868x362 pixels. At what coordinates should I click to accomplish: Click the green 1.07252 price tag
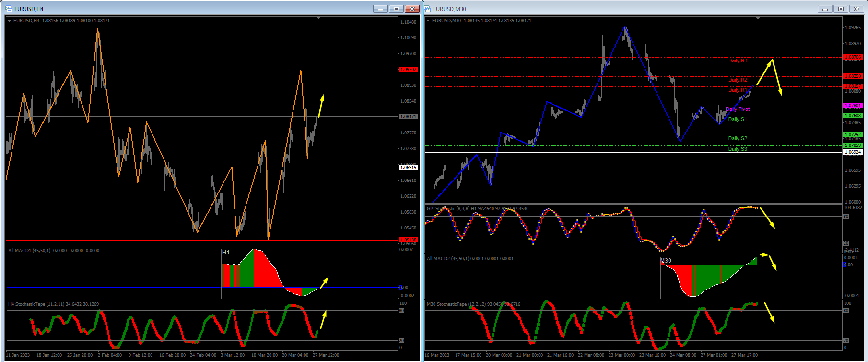(853, 135)
